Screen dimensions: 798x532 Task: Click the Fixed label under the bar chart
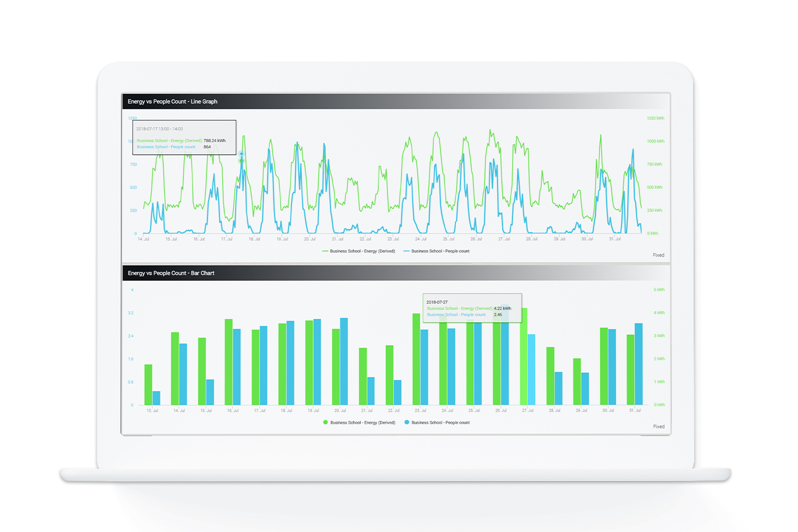pyautogui.click(x=659, y=427)
